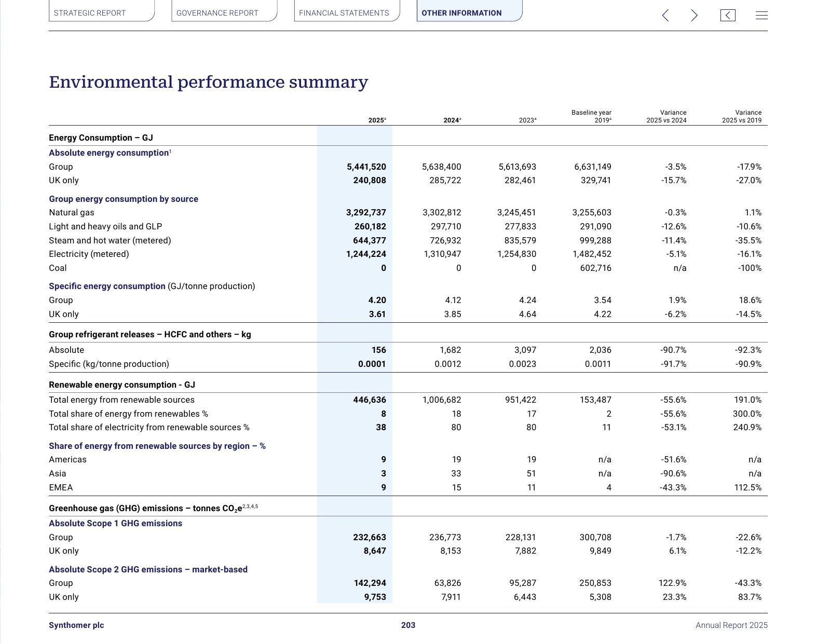Click 'Total share of electricity from renewable sources %'
The image size is (817, 644).
click(x=149, y=428)
